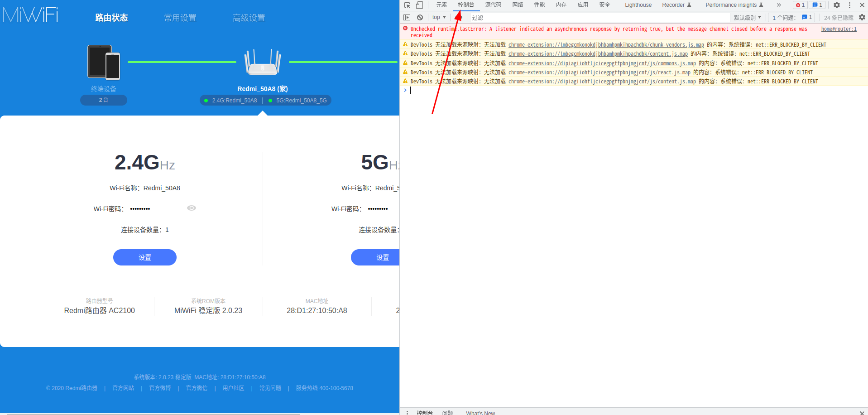Screen dimensions: 868x415
Task: Click the console prompt chevron
Action: (405, 90)
